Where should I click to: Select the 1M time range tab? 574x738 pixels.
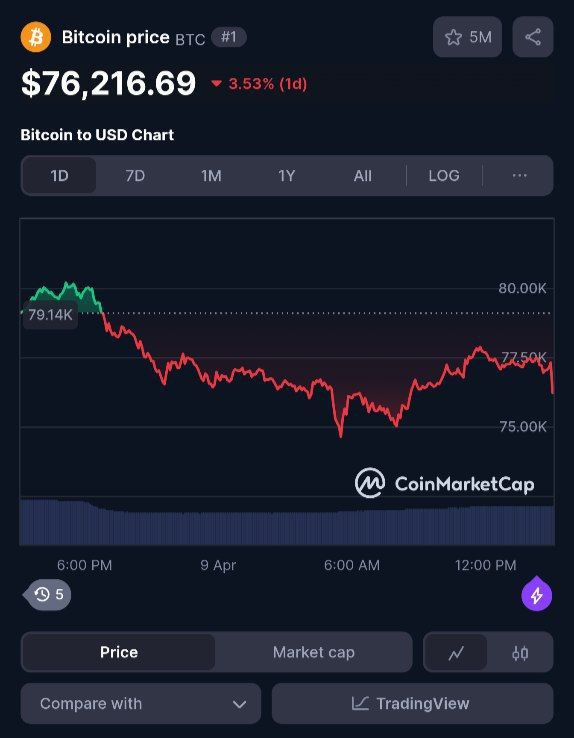tap(211, 176)
